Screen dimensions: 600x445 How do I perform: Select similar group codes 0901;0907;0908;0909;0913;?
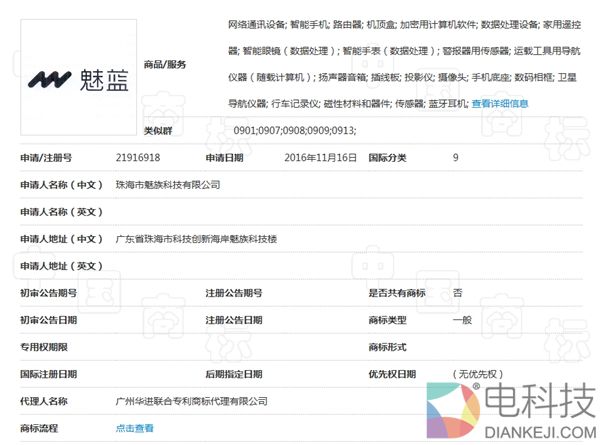[x=295, y=130]
